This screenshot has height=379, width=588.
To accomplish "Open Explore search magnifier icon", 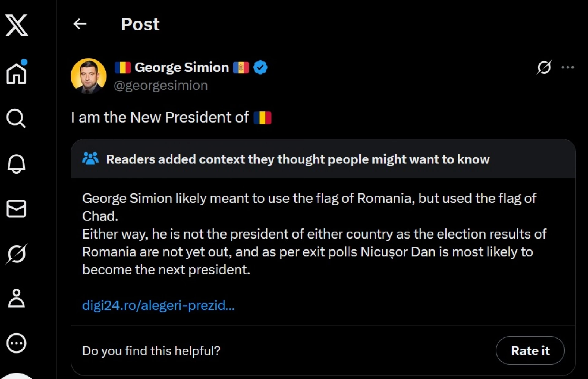I will [x=16, y=118].
